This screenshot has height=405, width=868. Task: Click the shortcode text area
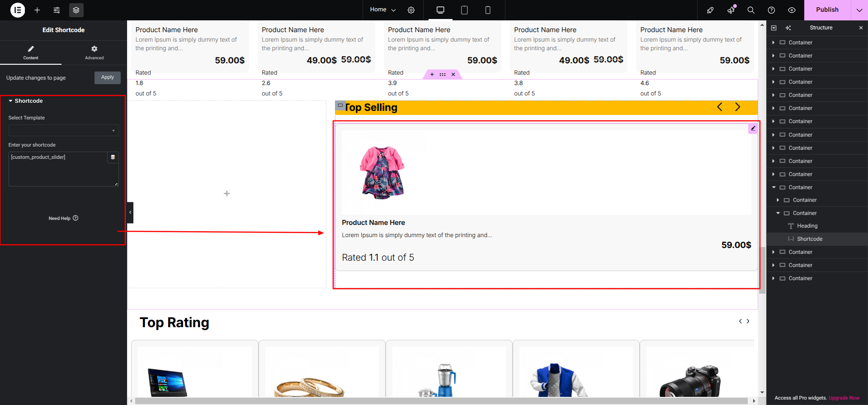click(58, 169)
